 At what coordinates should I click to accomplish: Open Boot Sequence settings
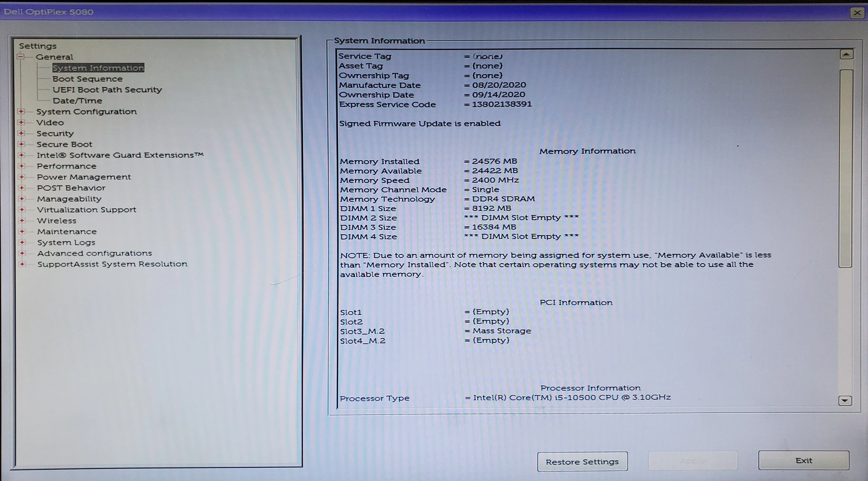(88, 79)
